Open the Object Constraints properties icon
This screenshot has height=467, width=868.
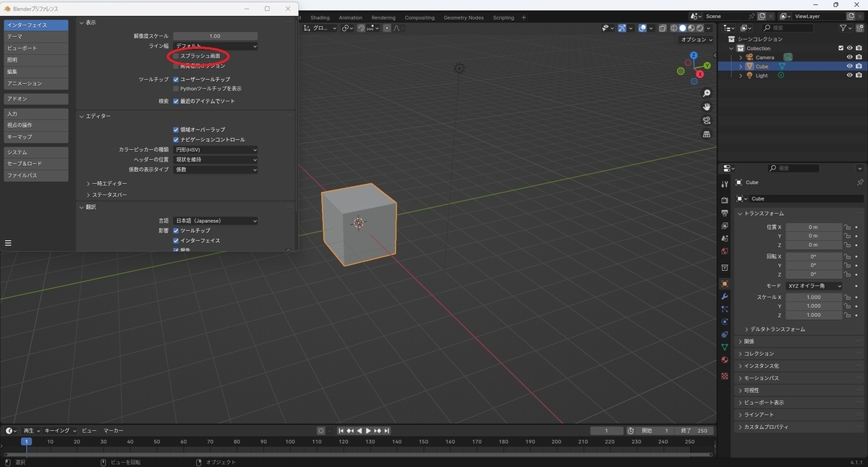point(725,335)
